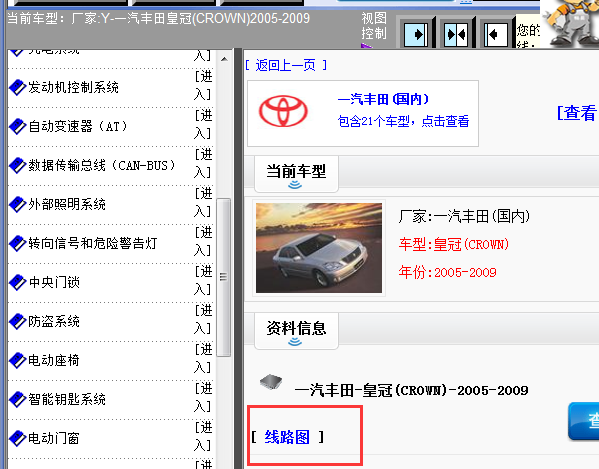Viewport: 599px width, 469px height.
Task: Select the 当前车型 tab header
Action: click(x=296, y=174)
